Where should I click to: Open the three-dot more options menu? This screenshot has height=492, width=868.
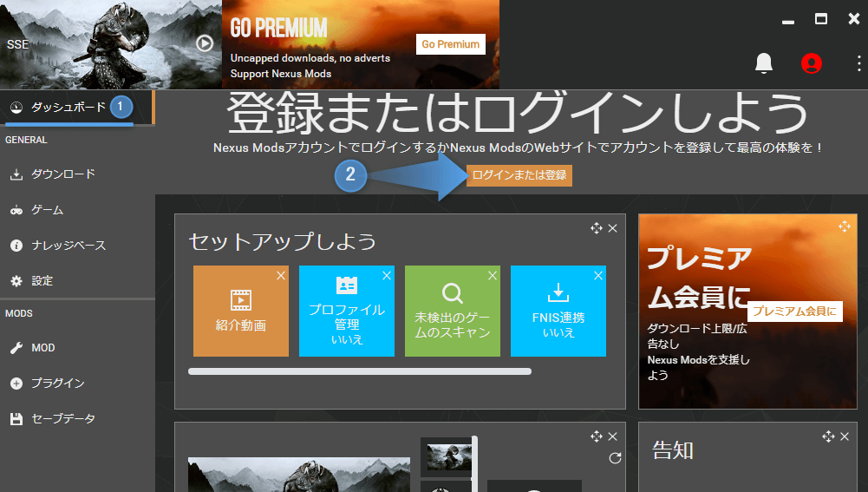[858, 63]
